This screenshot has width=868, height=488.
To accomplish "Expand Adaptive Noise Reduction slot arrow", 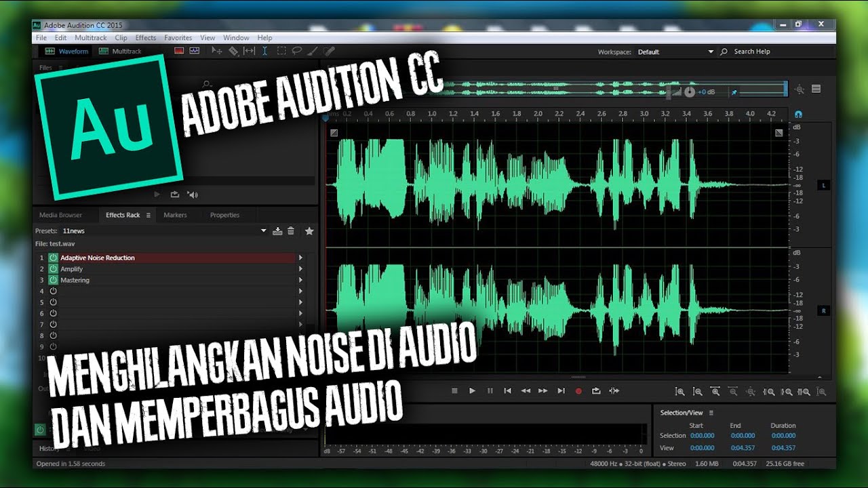I will pyautogui.click(x=300, y=258).
